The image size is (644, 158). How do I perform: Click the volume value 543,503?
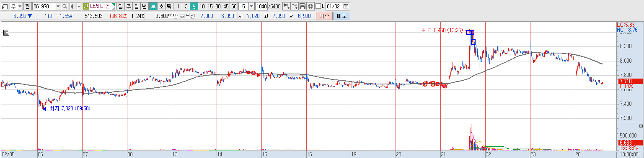pyautogui.click(x=93, y=16)
